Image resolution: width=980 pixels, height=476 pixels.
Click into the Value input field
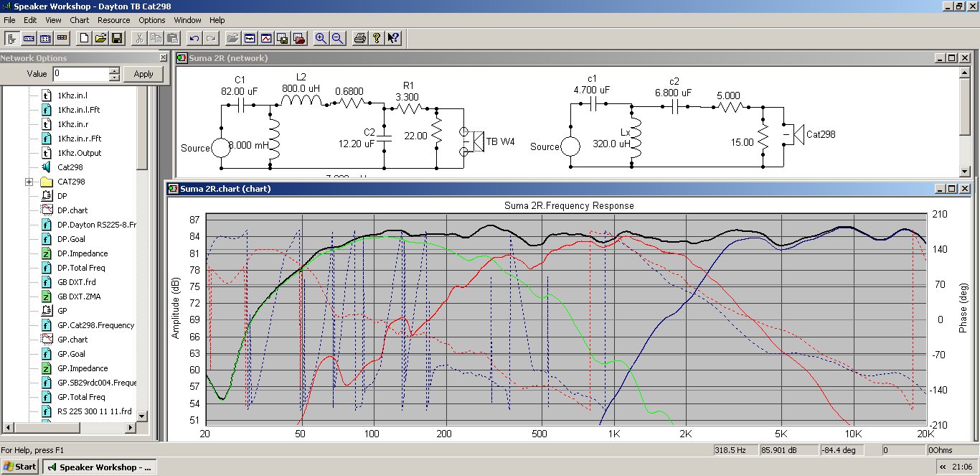pos(80,74)
